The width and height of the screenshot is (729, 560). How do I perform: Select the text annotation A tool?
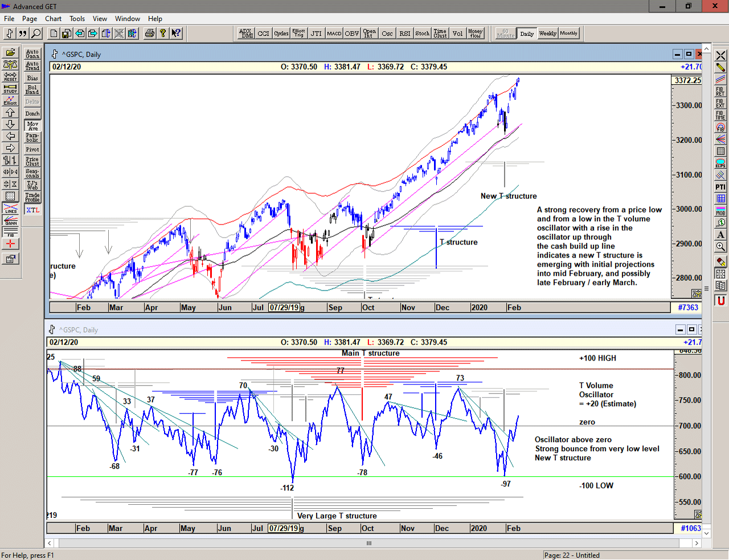[720, 235]
